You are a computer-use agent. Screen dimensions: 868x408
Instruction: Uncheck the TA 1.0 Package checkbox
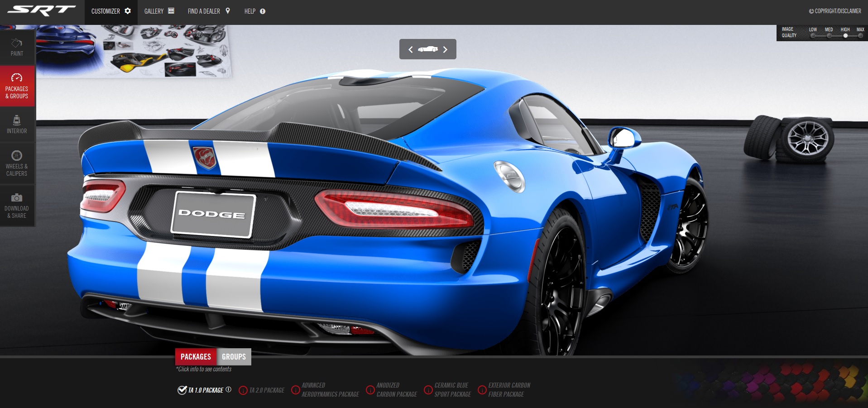click(x=182, y=390)
